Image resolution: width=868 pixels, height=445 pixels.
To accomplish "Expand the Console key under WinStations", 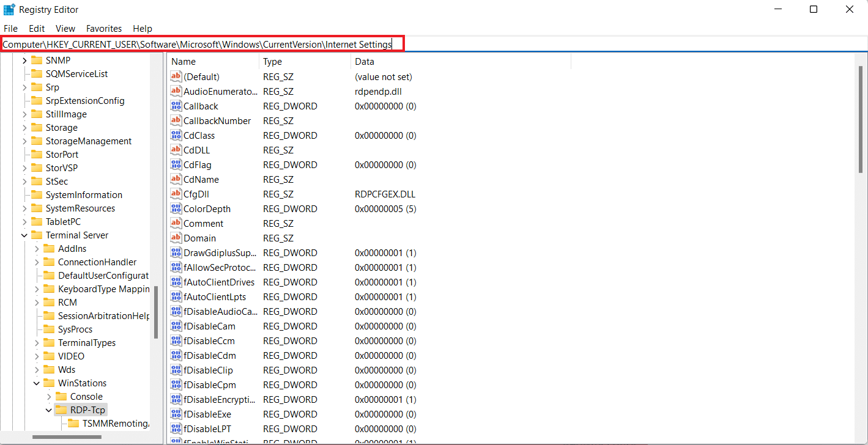I will click(49, 397).
